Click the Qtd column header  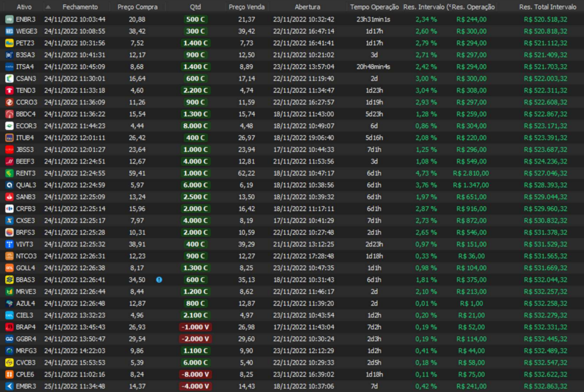tap(195, 7)
